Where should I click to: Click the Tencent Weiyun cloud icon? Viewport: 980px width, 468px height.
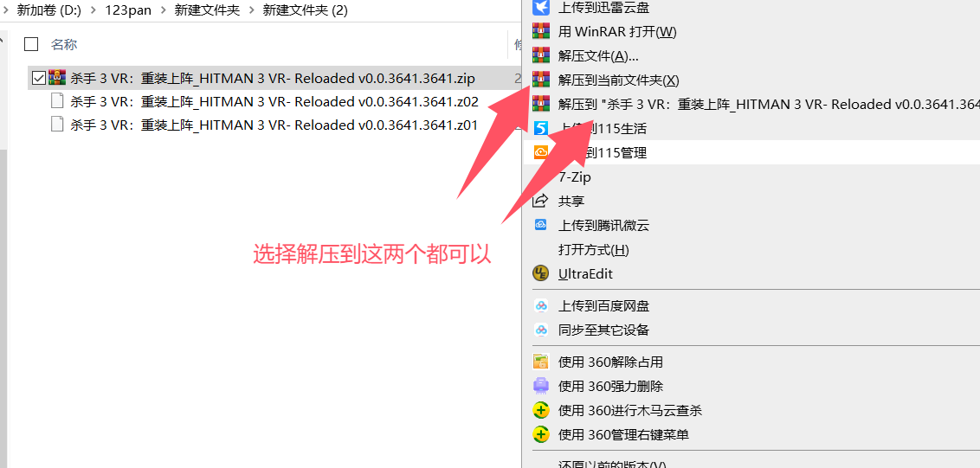click(540, 224)
